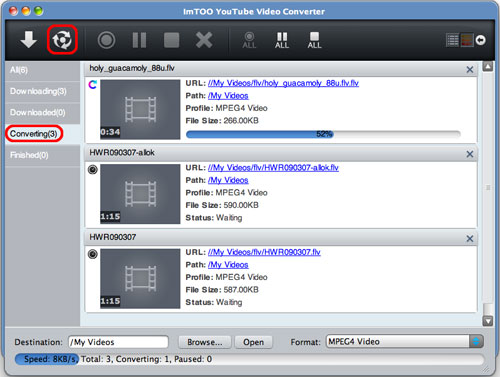Click 'File Size: 266.00KB' text

(x=222, y=121)
